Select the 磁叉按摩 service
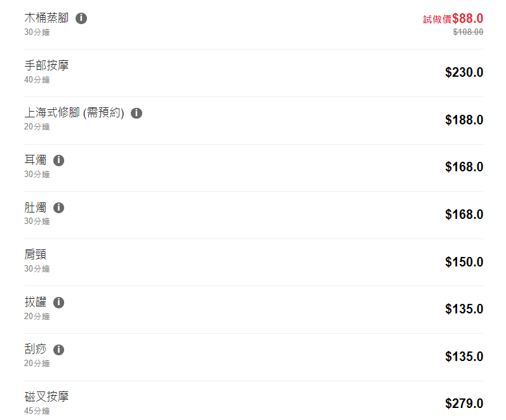This screenshot has height=420, width=506. [x=46, y=397]
